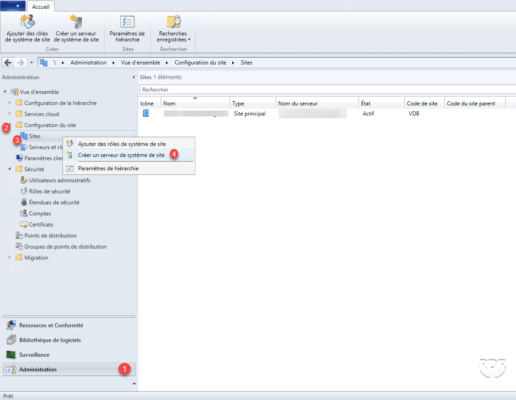This screenshot has height=400, width=516.
Task: Open Bibliothèque de logiciels workspace
Action: tap(69, 340)
